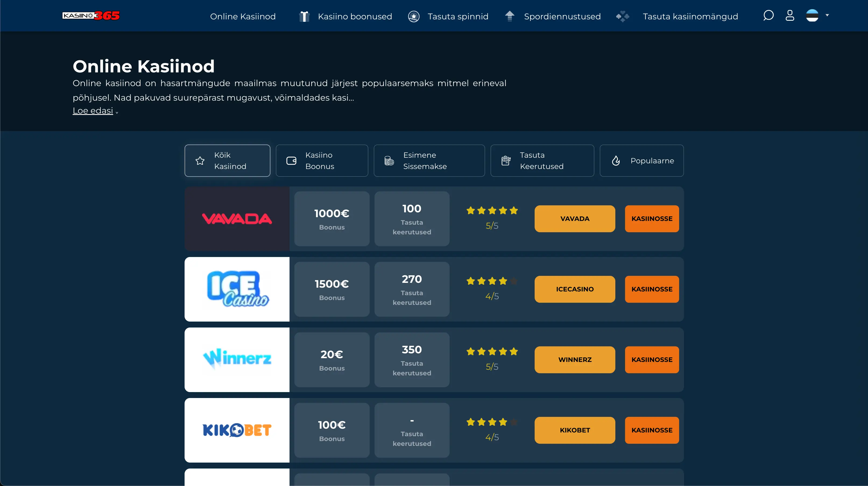
Task: Click the VAVADA review button
Action: click(x=575, y=219)
